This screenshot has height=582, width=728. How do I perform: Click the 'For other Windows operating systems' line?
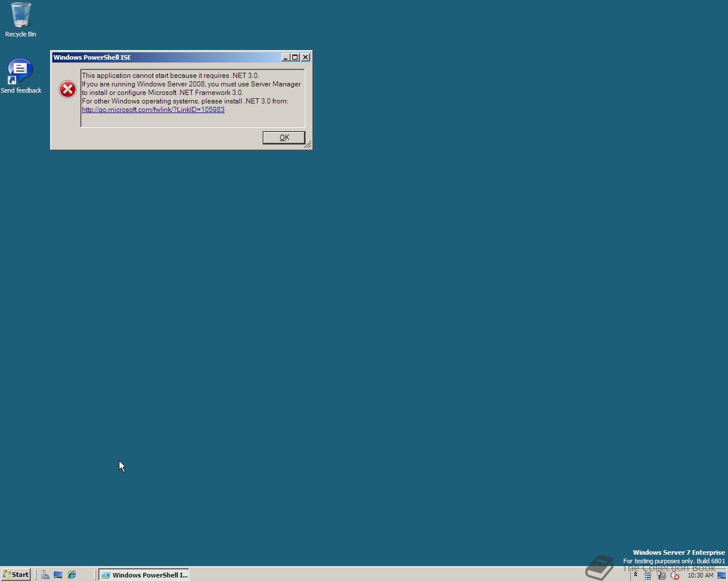point(185,101)
